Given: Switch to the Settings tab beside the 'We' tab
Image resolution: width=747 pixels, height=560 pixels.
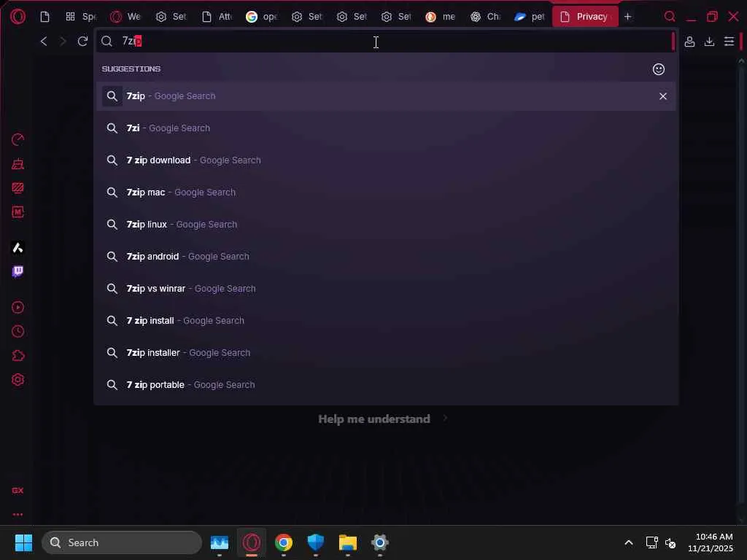Looking at the screenshot, I should (x=171, y=17).
